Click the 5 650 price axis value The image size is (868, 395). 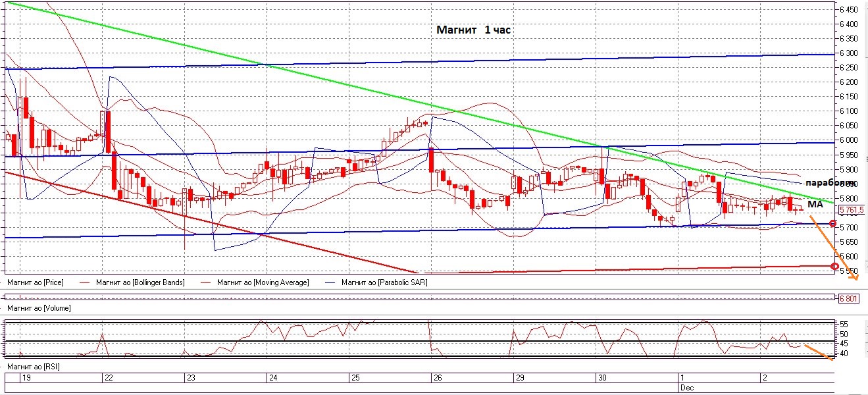(849, 242)
